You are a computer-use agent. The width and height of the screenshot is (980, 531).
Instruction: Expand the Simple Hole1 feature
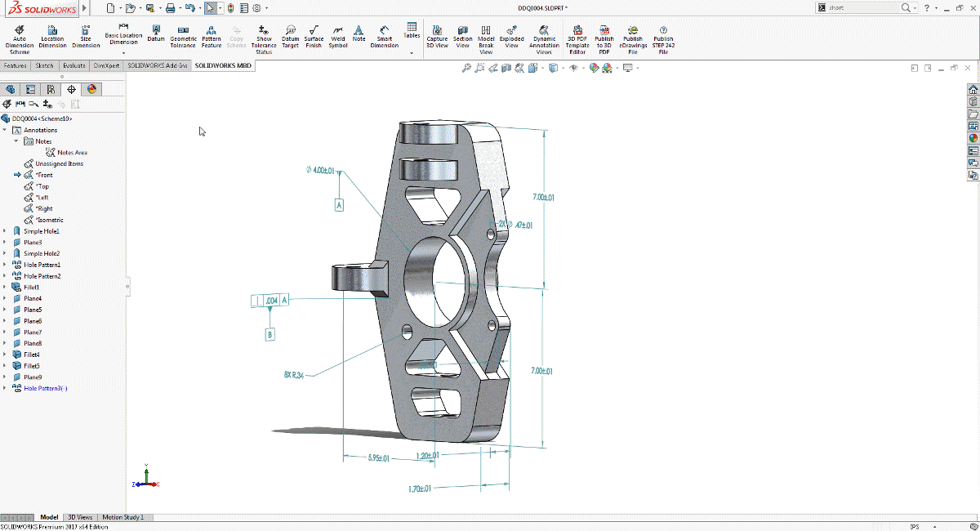point(5,231)
